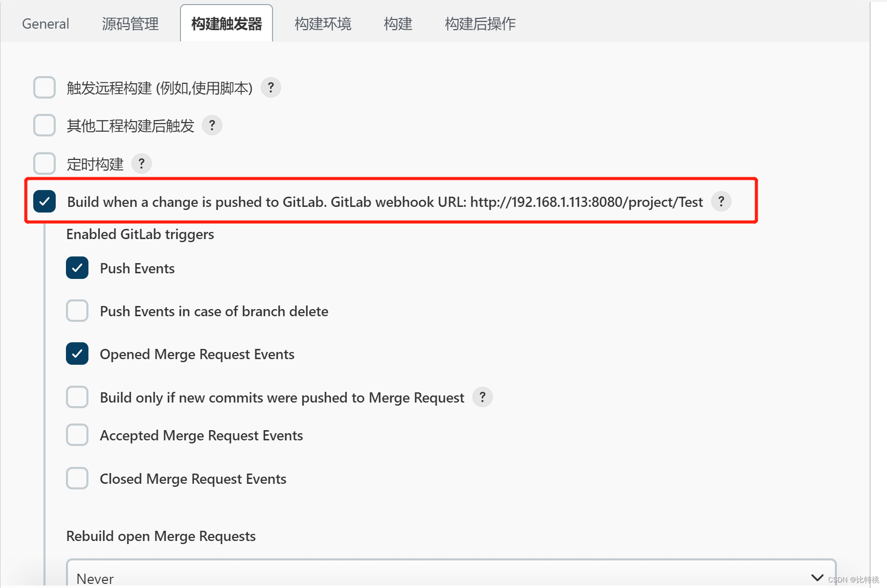Uncheck Build when a change is pushed to GitLab
The width and height of the screenshot is (887, 588).
[44, 201]
